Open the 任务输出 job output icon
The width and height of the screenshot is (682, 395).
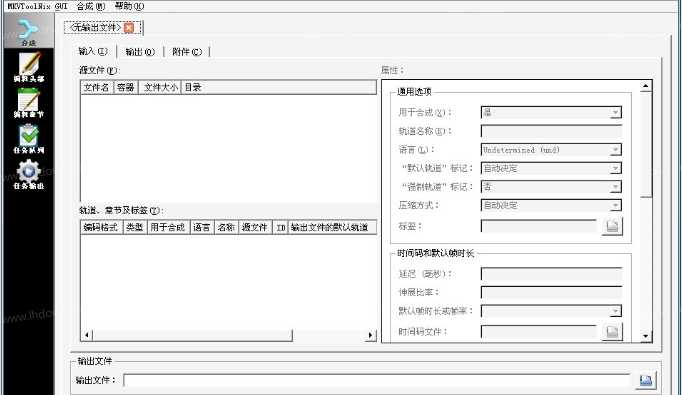tap(29, 174)
